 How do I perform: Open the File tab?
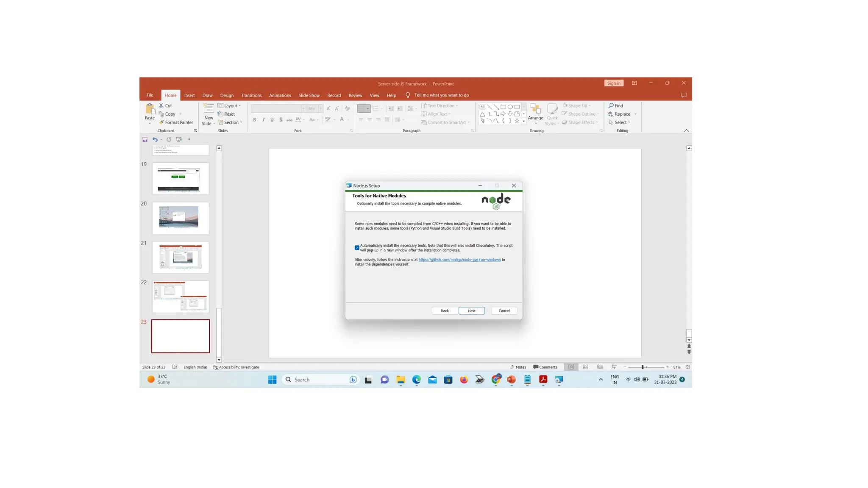[x=150, y=95]
